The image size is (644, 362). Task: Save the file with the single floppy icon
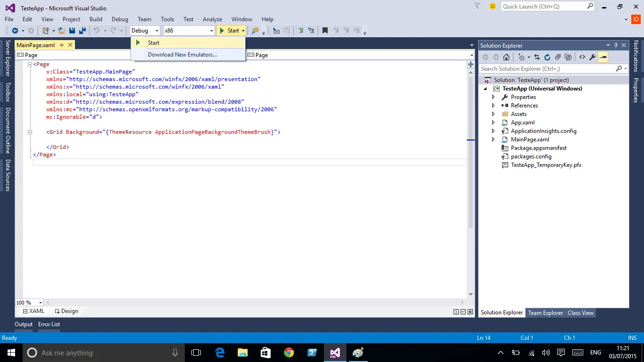tap(72, 31)
